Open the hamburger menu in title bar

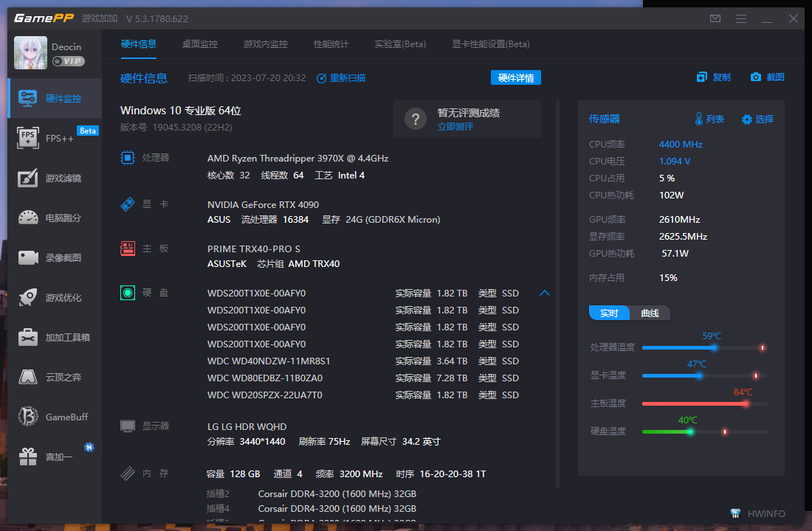(x=741, y=18)
